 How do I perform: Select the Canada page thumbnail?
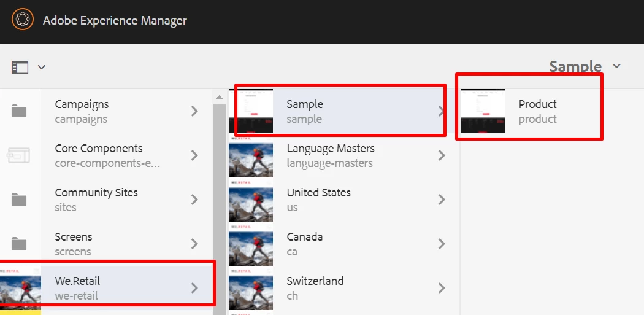tap(250, 244)
